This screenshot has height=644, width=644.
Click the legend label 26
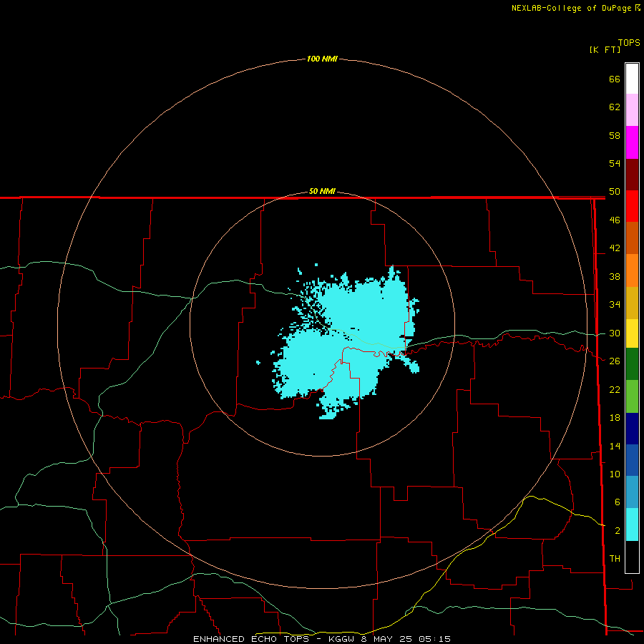(x=615, y=361)
